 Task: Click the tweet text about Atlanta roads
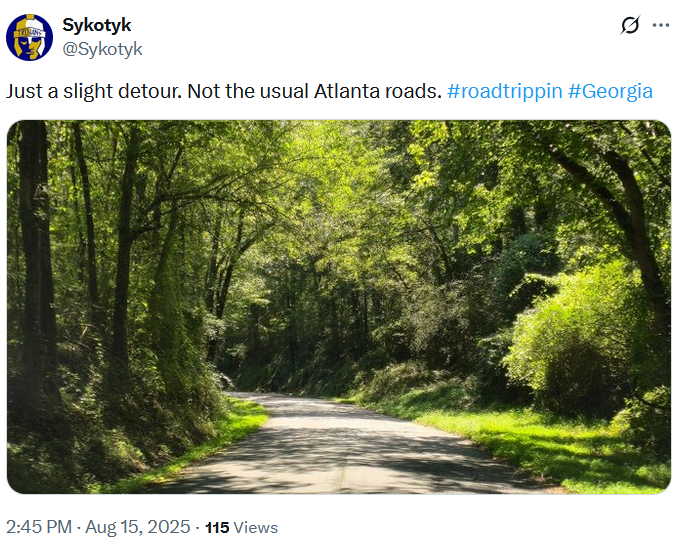click(329, 92)
